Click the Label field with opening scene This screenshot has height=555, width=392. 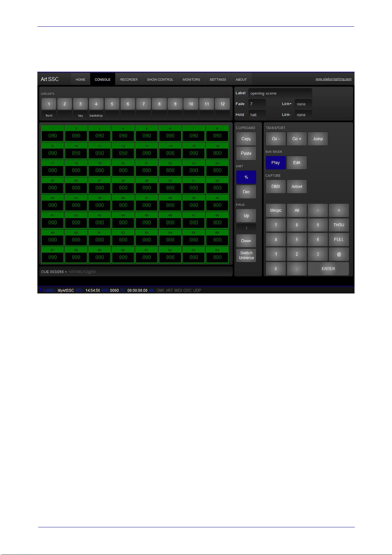point(280,93)
